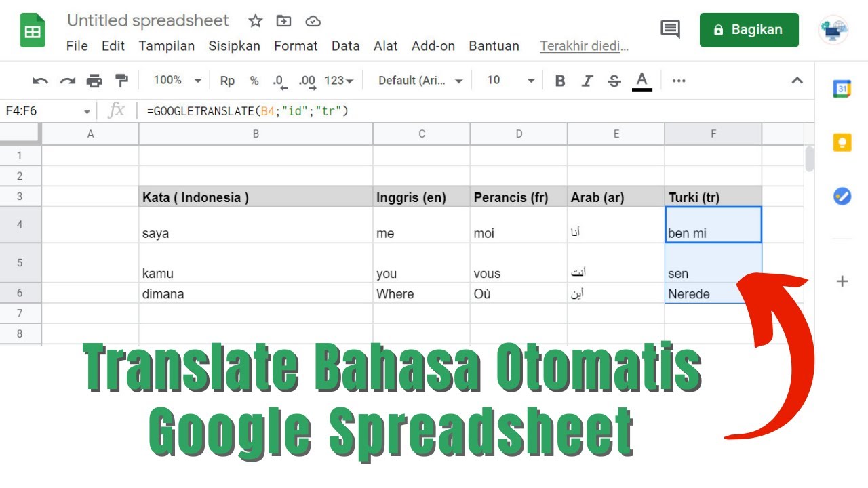Screen dimensions: 868x488
Task: Toggle strikethrough formatting
Action: pyautogui.click(x=614, y=81)
